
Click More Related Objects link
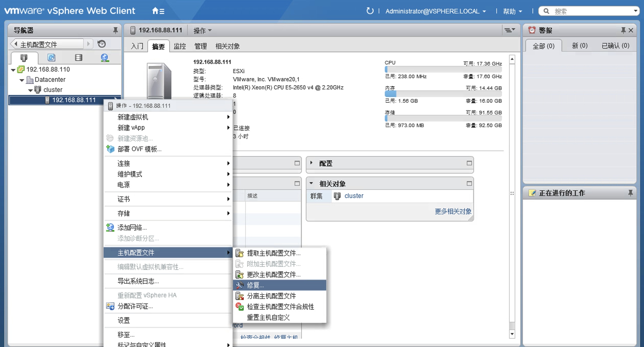tap(453, 211)
